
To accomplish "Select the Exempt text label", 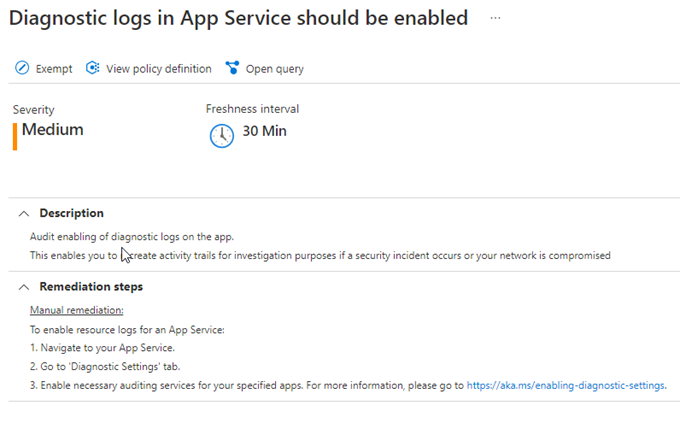I will tap(54, 69).
